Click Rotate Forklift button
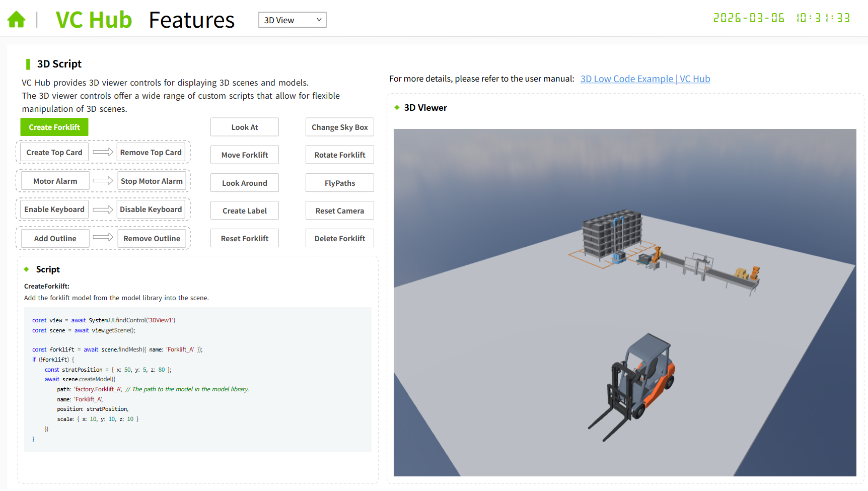This screenshot has width=868, height=491. [340, 155]
